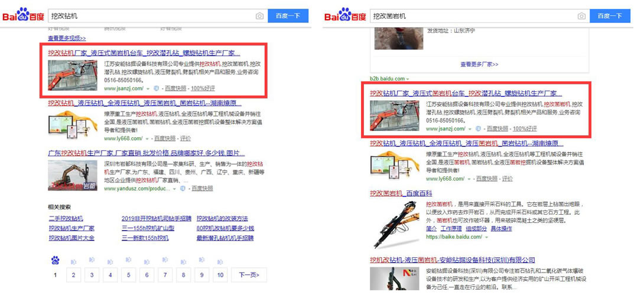Click camera image-search icon in 挖改凿岩机 search box

(581, 16)
